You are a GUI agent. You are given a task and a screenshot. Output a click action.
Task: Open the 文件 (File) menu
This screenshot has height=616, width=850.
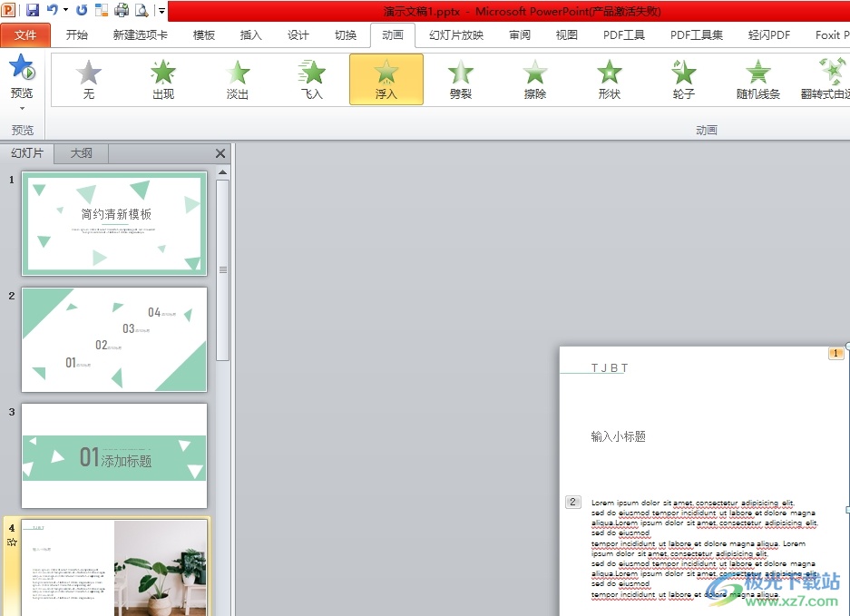point(25,35)
